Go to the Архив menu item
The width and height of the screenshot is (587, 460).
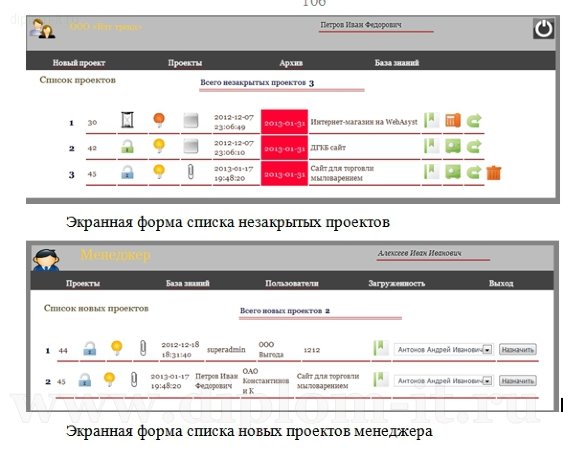click(x=291, y=63)
